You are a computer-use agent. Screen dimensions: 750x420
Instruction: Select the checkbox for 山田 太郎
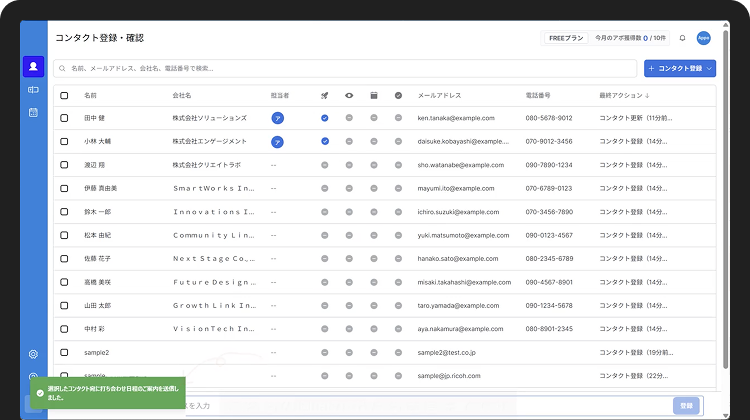click(x=64, y=305)
